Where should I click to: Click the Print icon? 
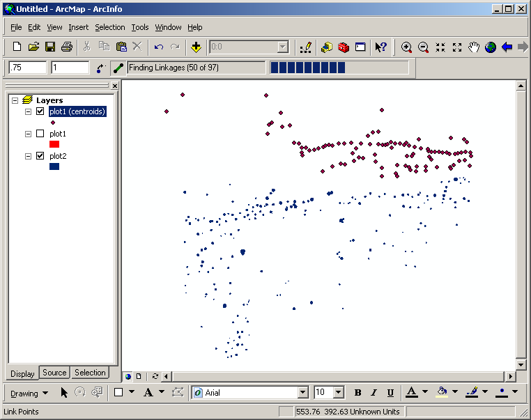click(x=67, y=47)
